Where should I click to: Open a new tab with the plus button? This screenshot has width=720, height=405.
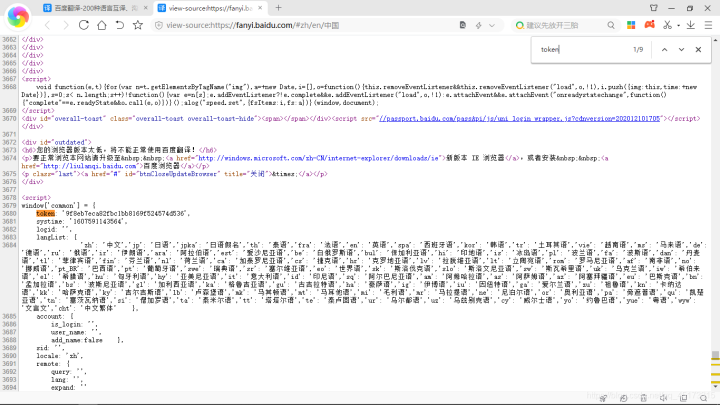[x=278, y=8]
